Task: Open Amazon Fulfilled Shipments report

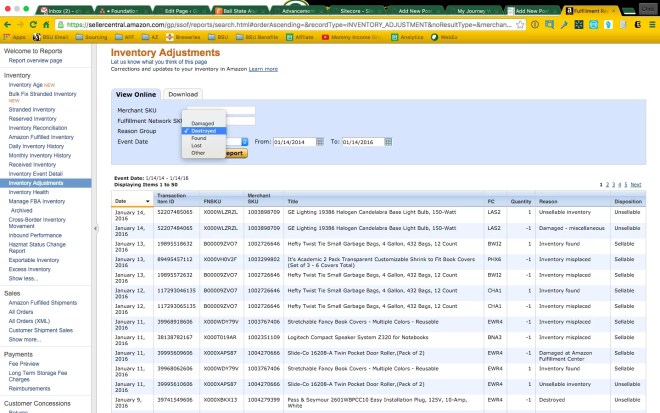Action: pyautogui.click(x=43, y=303)
